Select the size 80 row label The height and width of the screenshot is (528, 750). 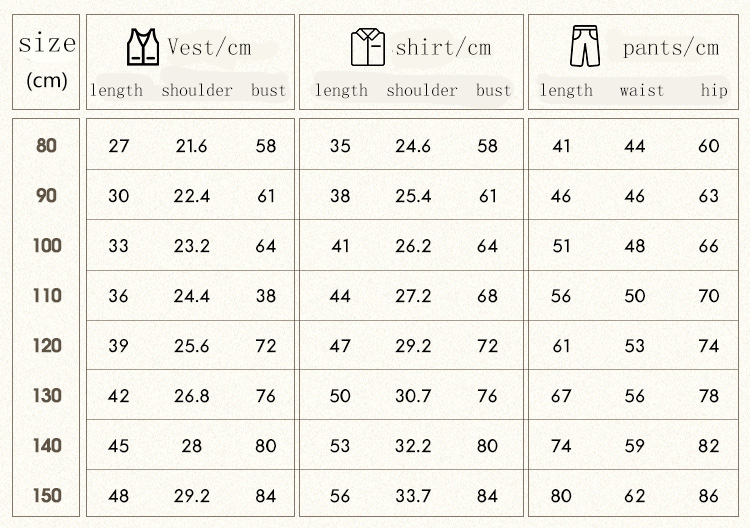click(47, 145)
